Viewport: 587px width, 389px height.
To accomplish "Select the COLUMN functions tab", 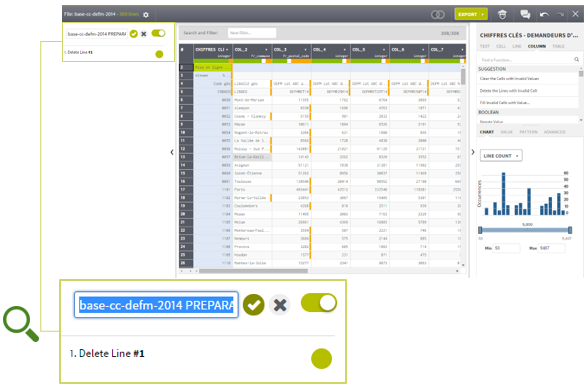I will (536, 46).
